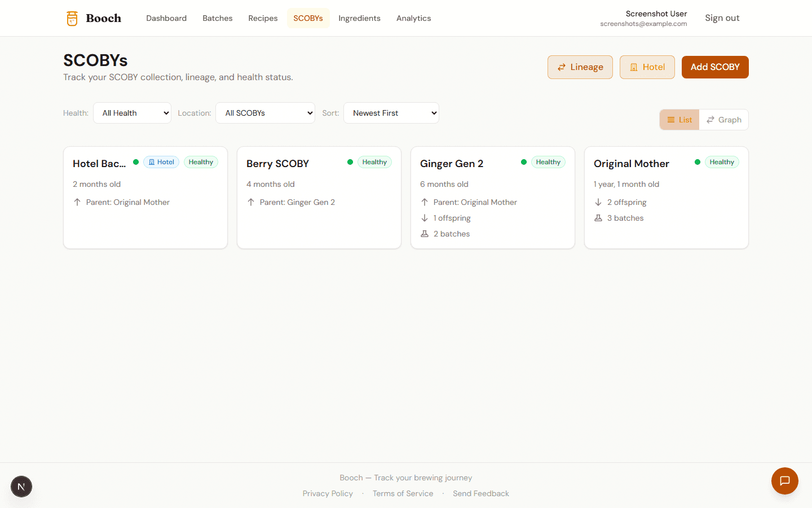Select the SCOBYs nav tab
The width and height of the screenshot is (812, 508).
click(x=308, y=18)
